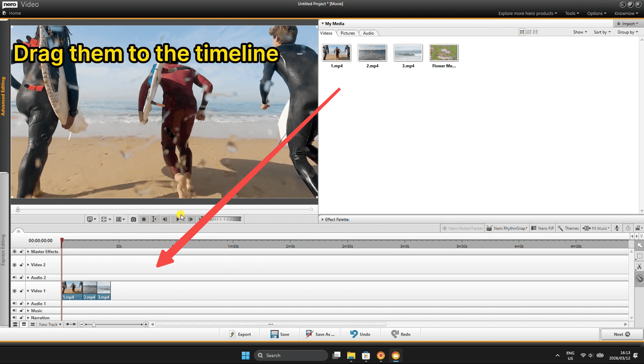The width and height of the screenshot is (644, 364).
Task: Click the microphone narration record icon
Action: (617, 228)
